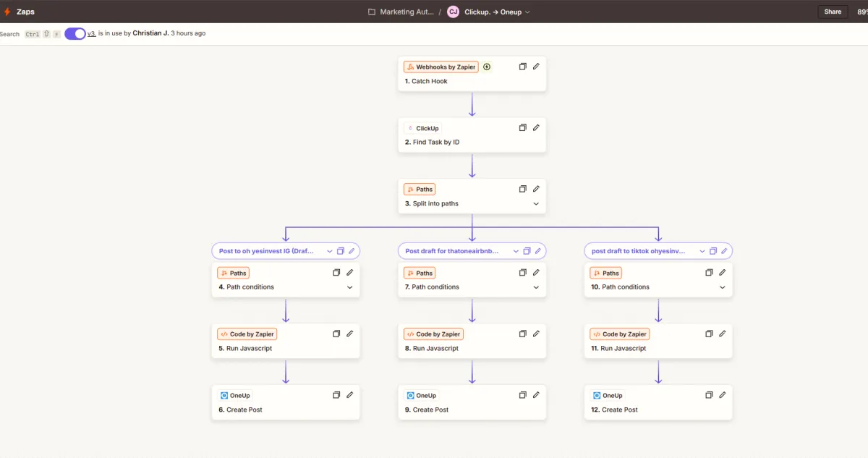Click the Zapier lightning bolt logo

7,12
